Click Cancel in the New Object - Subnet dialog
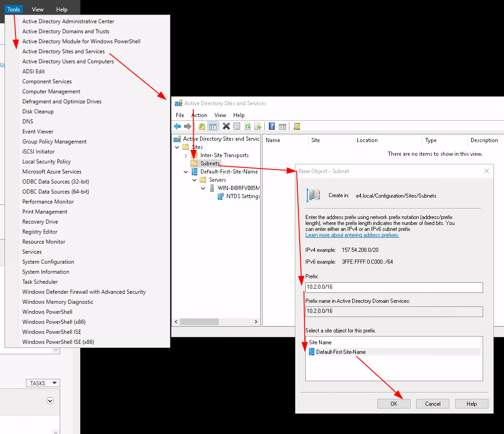This screenshot has width=504, height=434. [x=432, y=404]
